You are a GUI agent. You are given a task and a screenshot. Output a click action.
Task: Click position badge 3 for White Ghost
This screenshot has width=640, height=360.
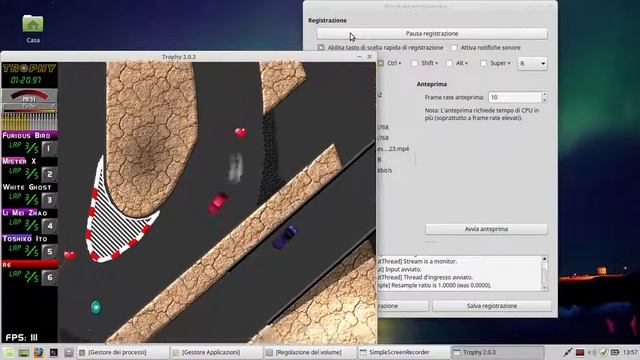49,200
